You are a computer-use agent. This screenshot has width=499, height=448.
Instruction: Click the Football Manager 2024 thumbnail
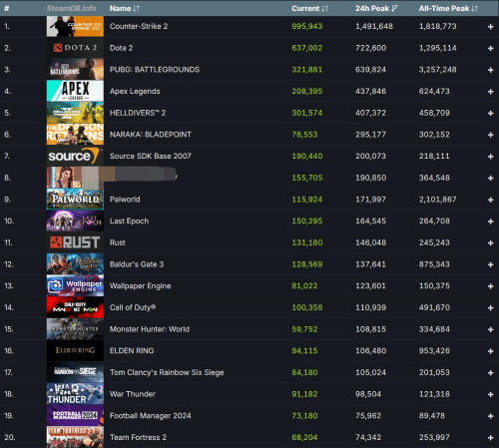(75, 415)
